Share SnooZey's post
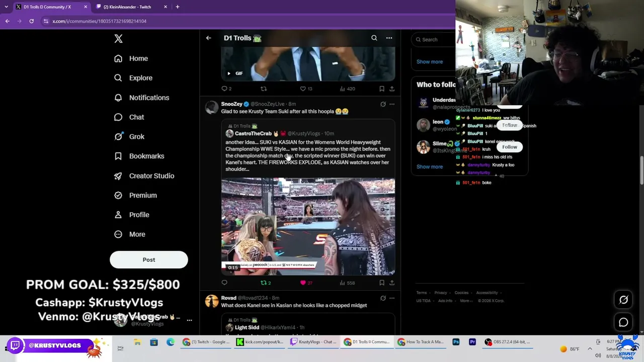Image resolution: width=644 pixels, height=362 pixels. (x=392, y=283)
